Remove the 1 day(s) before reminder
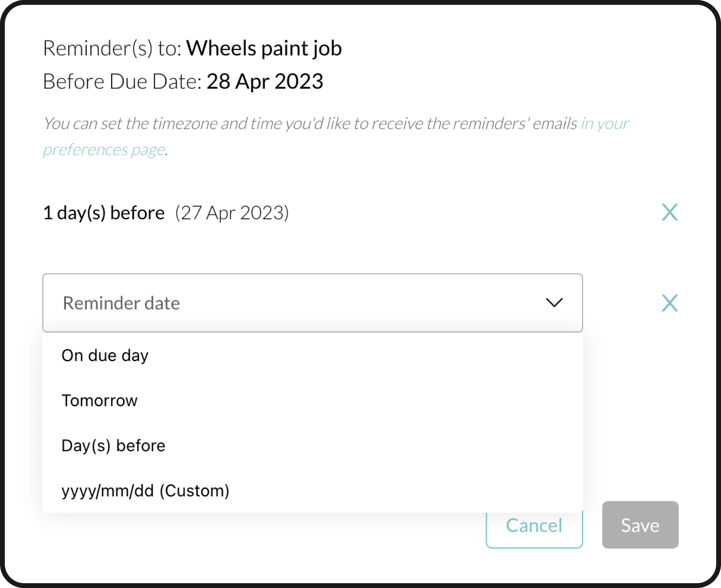721x588 pixels. [x=669, y=212]
